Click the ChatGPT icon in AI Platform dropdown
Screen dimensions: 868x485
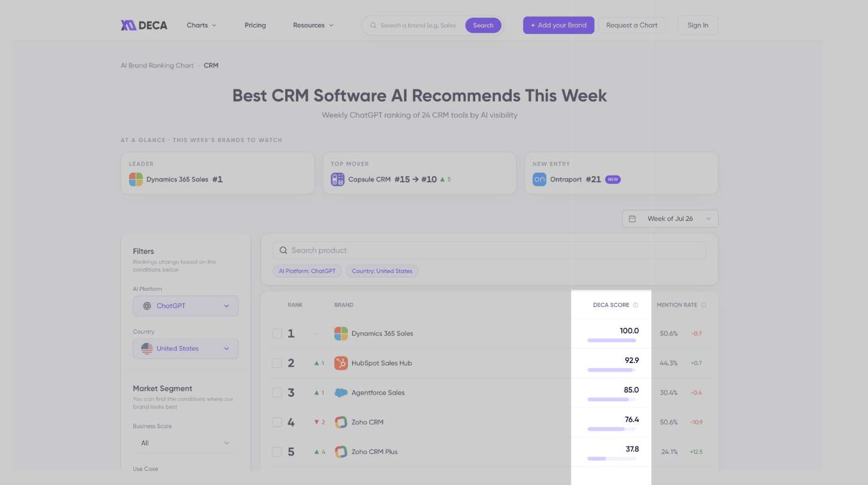[x=147, y=306]
